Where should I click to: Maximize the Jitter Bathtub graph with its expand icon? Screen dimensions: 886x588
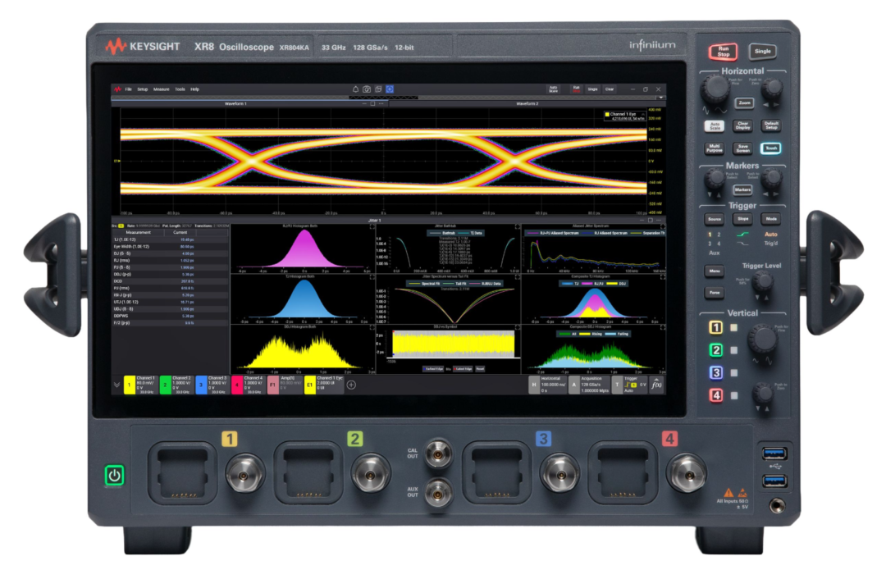click(518, 226)
